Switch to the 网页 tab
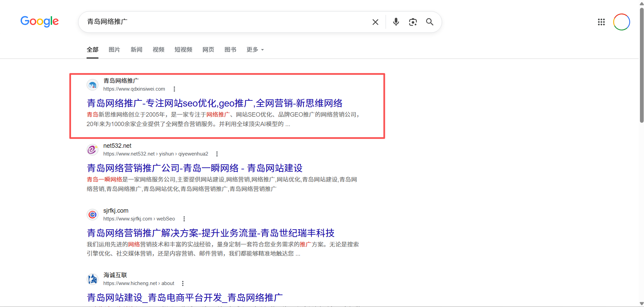The width and height of the screenshot is (644, 307). (x=208, y=50)
